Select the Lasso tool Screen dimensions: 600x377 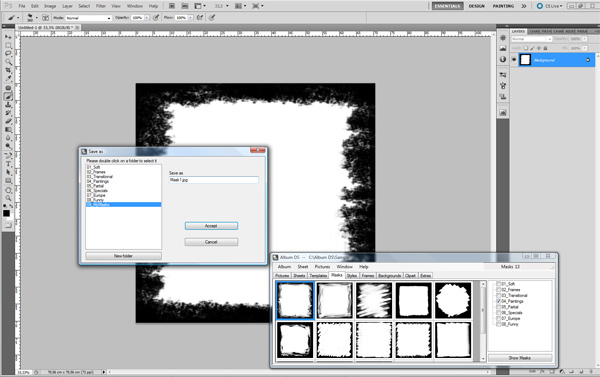[8, 53]
